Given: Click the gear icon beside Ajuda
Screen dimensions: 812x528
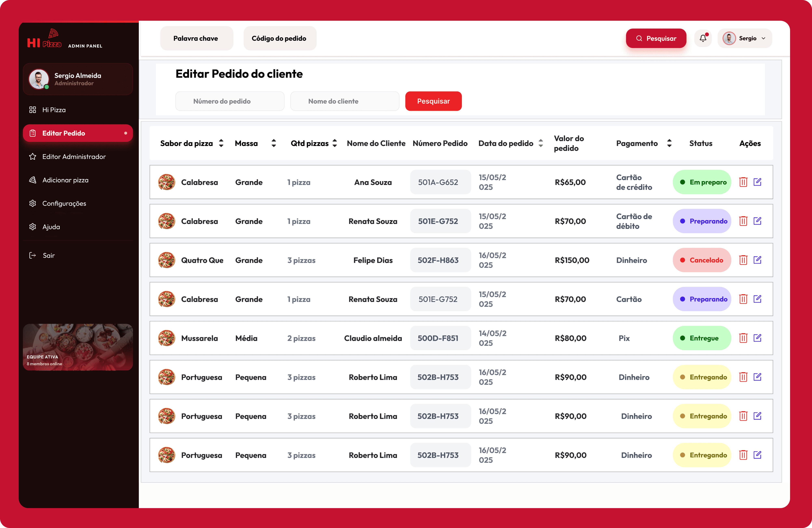Looking at the screenshot, I should click(x=32, y=227).
